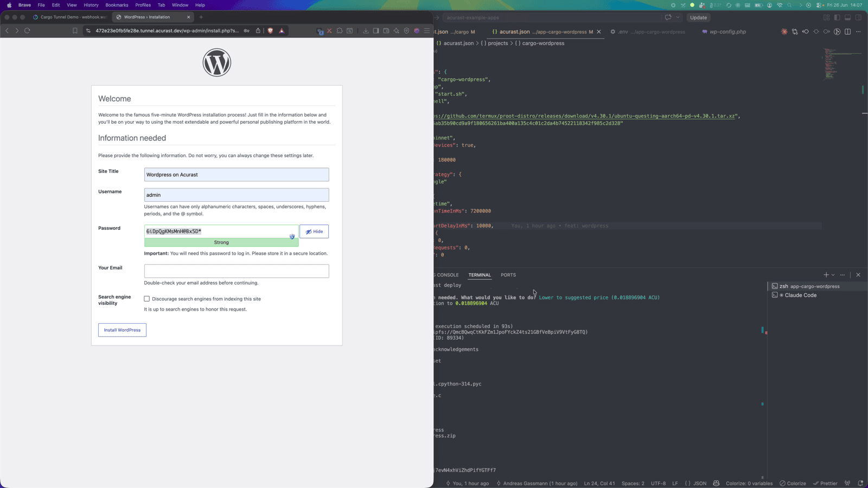Screen dimensions: 868x488
Task: Open the extensions puzzle icon in Brave
Action: pyautogui.click(x=340, y=31)
